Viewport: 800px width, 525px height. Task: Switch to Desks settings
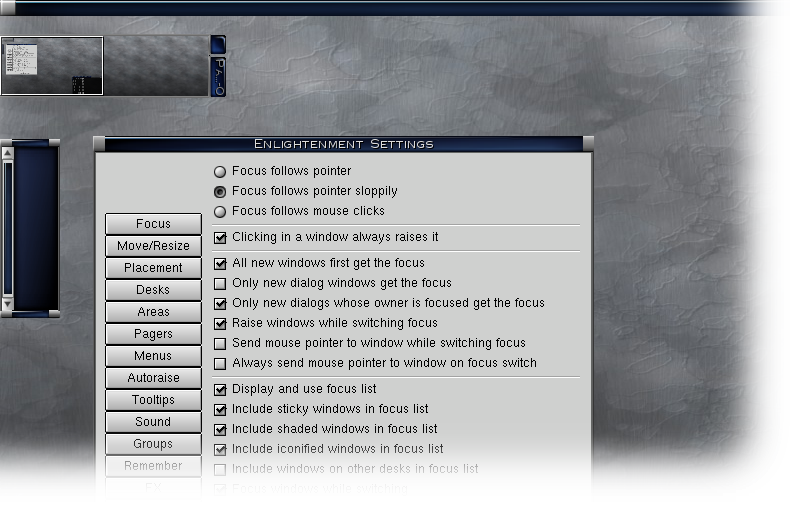153,290
